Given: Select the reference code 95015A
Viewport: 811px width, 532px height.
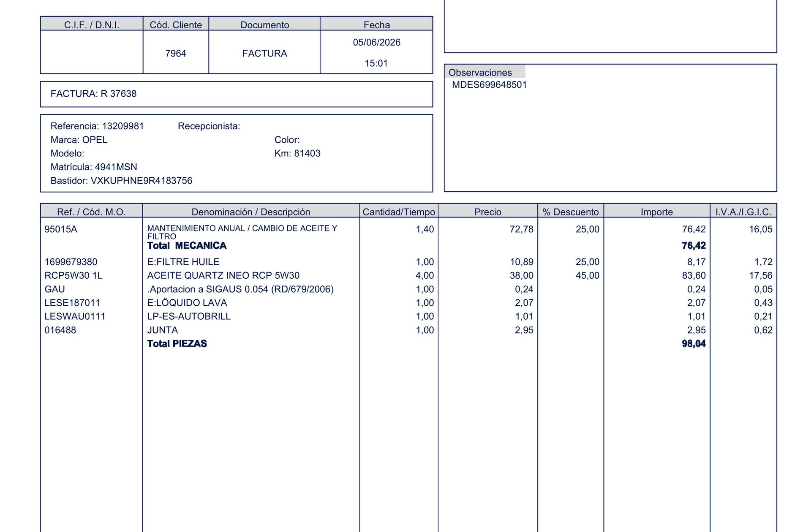Looking at the screenshot, I should pyautogui.click(x=61, y=229).
